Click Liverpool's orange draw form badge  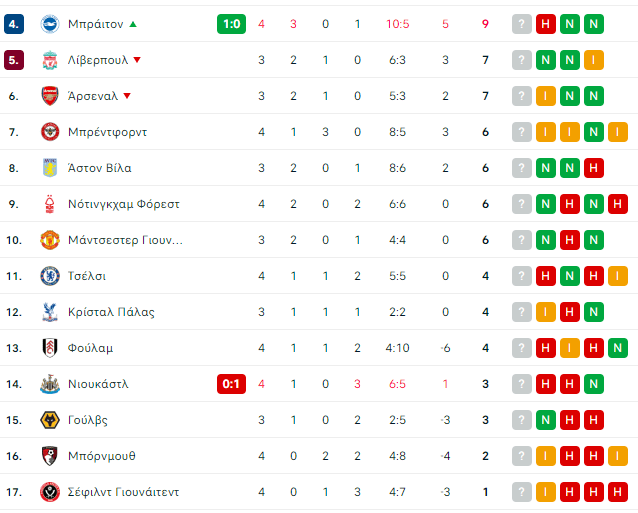594,60
